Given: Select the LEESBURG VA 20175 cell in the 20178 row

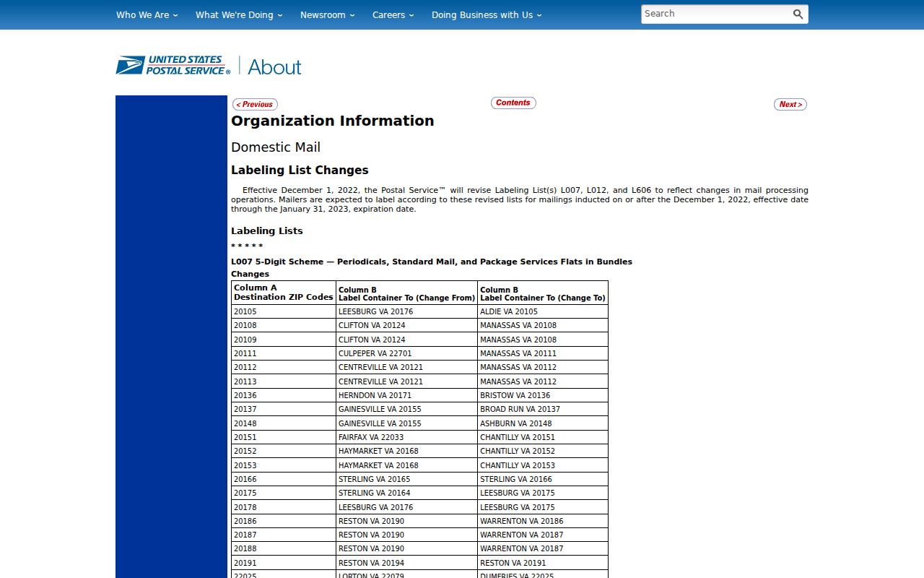Looking at the screenshot, I should pyautogui.click(x=543, y=507).
